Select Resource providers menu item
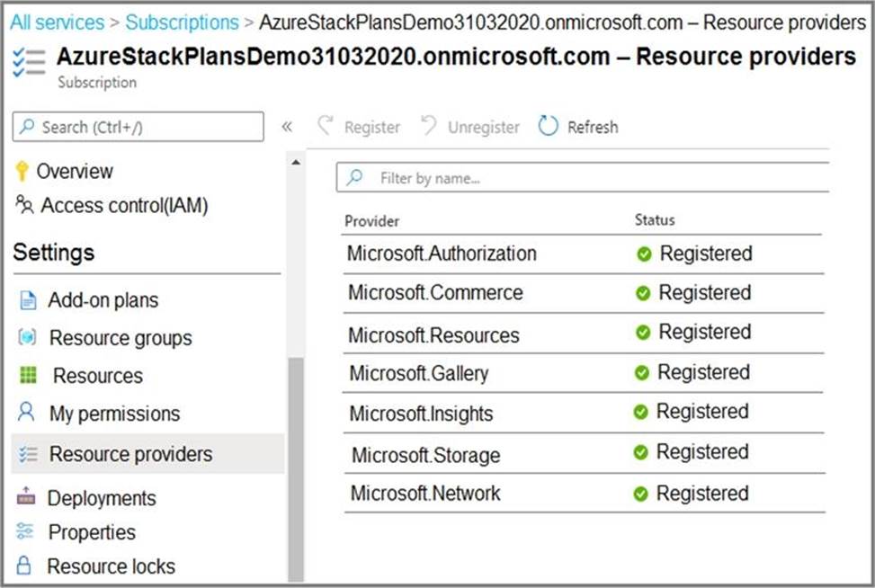 [x=147, y=453]
